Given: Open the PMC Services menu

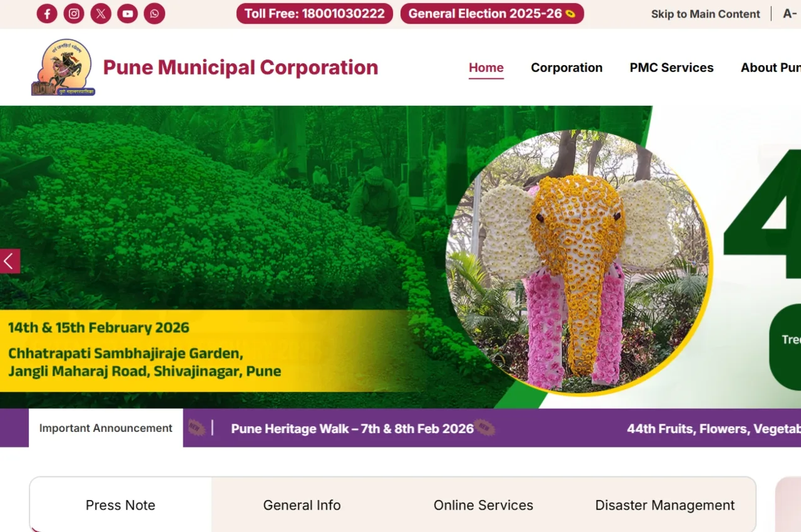Looking at the screenshot, I should (671, 68).
